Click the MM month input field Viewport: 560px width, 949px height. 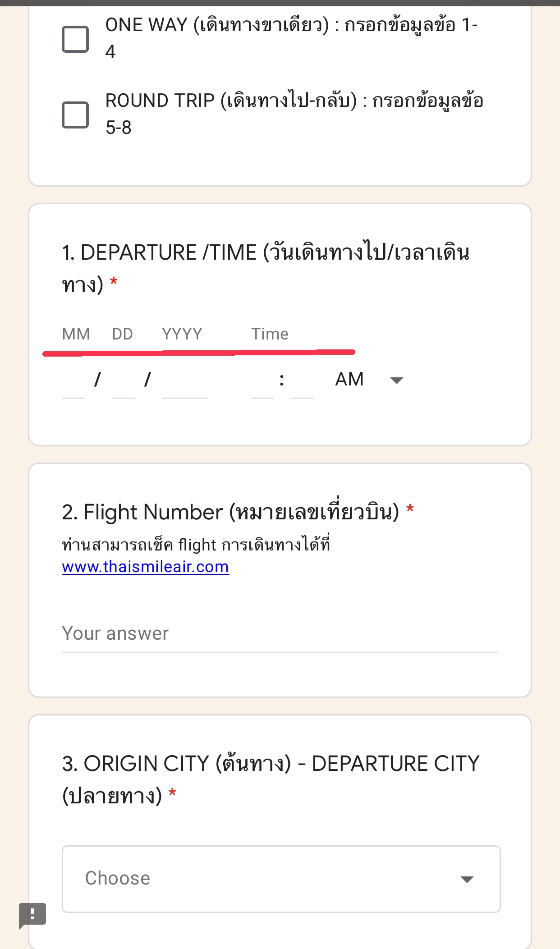tap(73, 381)
